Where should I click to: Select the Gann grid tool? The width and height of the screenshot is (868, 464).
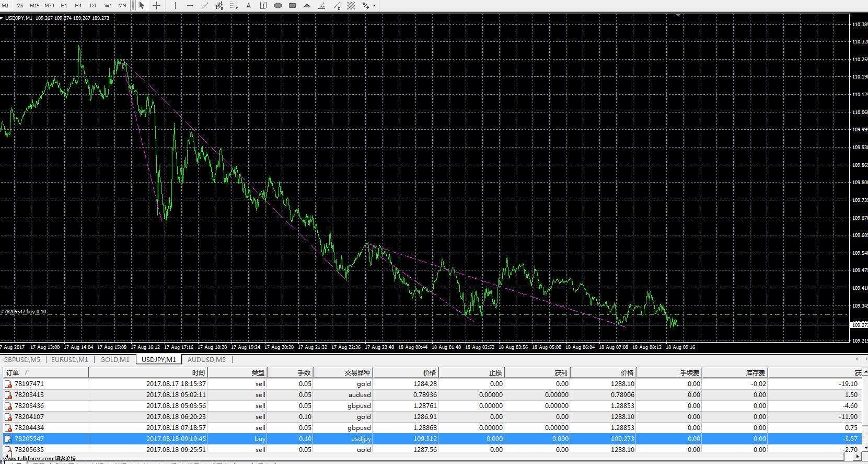351,6
